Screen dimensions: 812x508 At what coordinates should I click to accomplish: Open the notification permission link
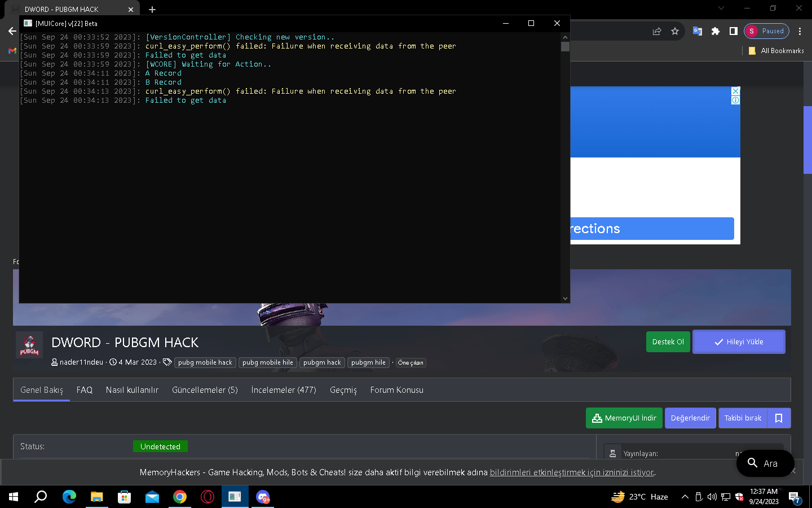(572, 472)
